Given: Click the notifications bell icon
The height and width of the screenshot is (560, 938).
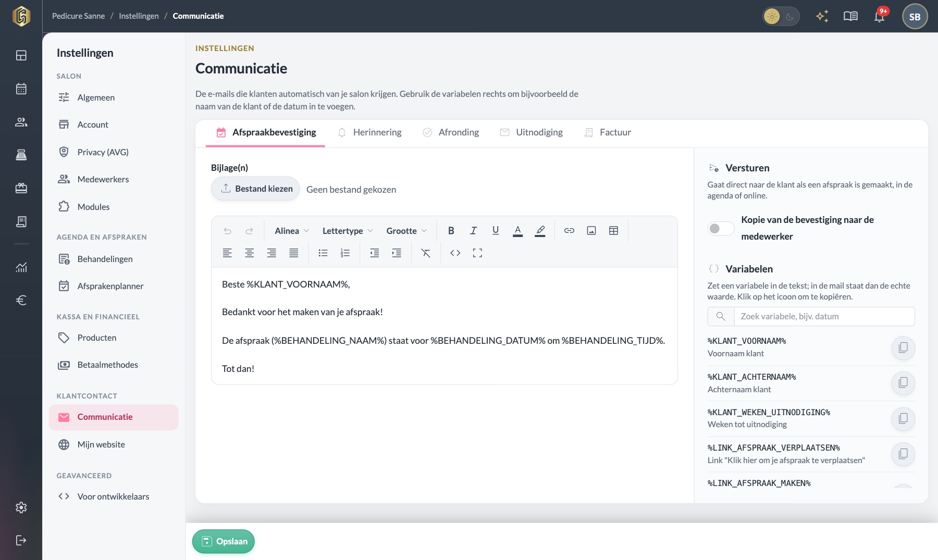Looking at the screenshot, I should 880,16.
